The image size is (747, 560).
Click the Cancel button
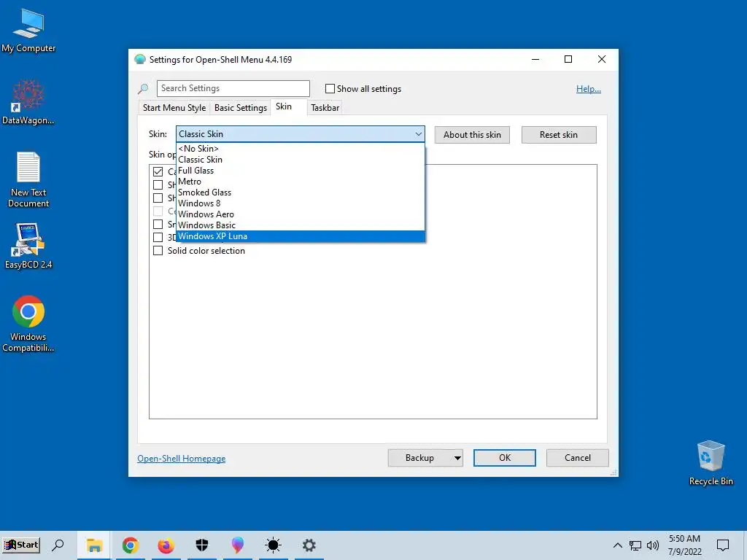click(x=578, y=458)
